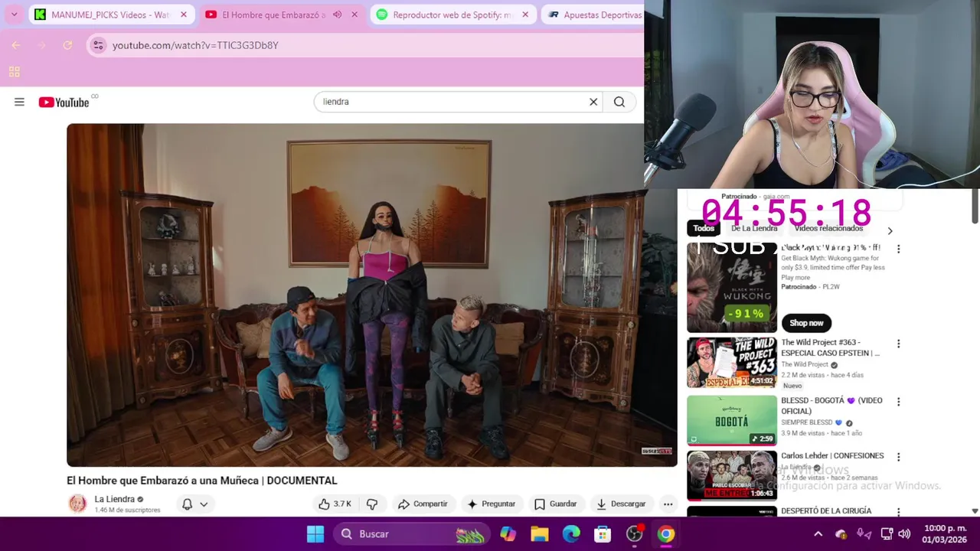Open the apps grid in bookmarks bar
980x551 pixels.
click(14, 72)
